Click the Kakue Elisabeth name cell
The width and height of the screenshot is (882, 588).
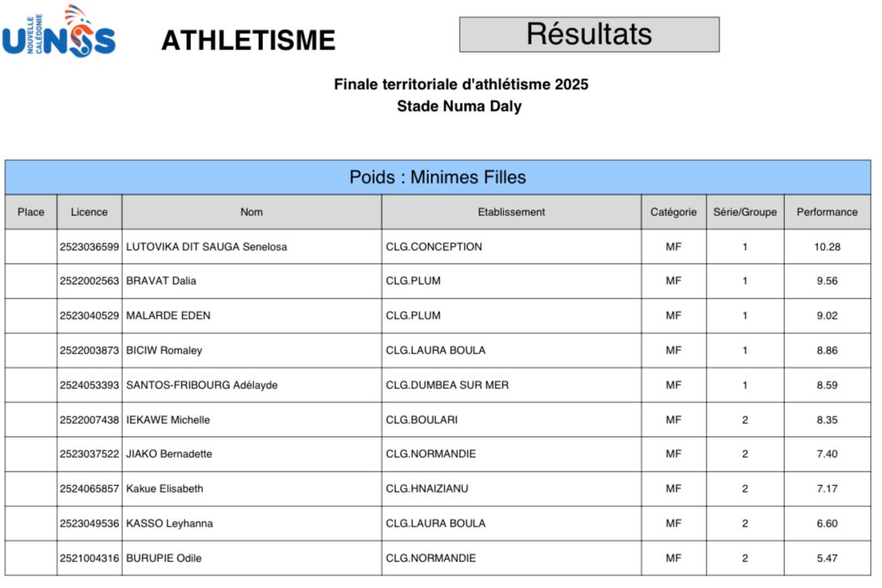tap(165, 489)
